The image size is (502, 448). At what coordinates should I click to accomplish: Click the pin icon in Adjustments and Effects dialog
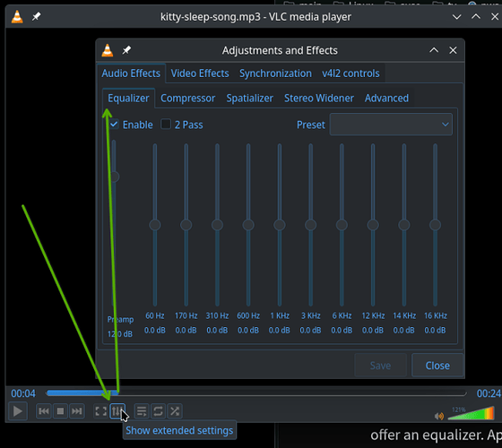click(x=126, y=50)
